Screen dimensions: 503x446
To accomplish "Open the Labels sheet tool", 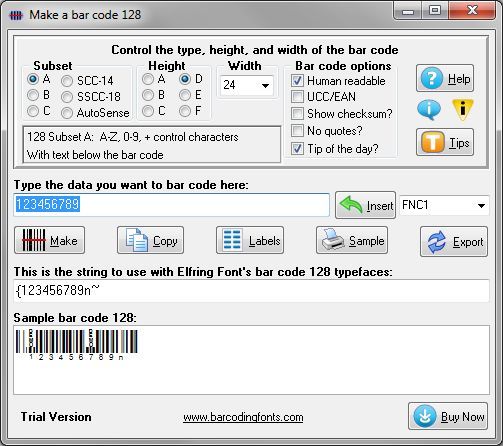I will coord(250,240).
